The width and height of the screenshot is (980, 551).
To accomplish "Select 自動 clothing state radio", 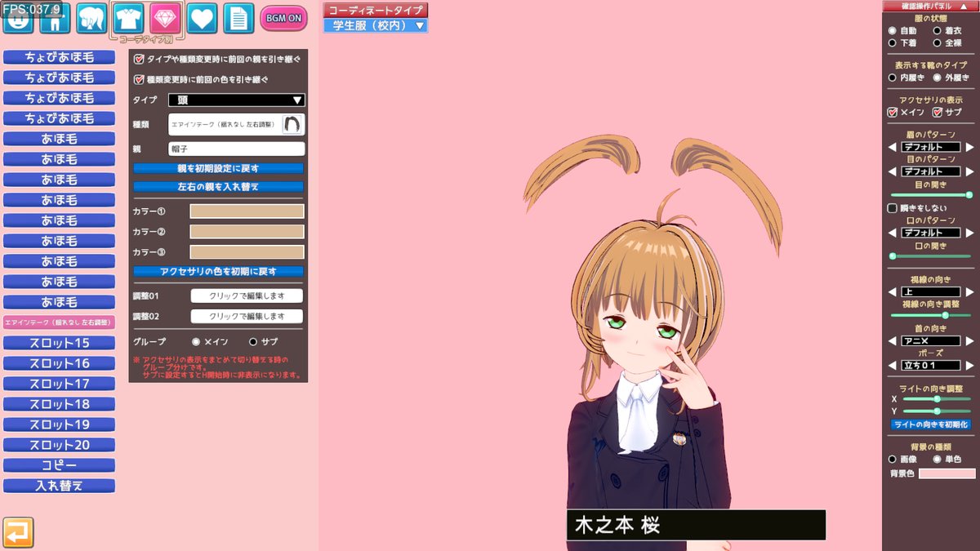I will [x=893, y=30].
